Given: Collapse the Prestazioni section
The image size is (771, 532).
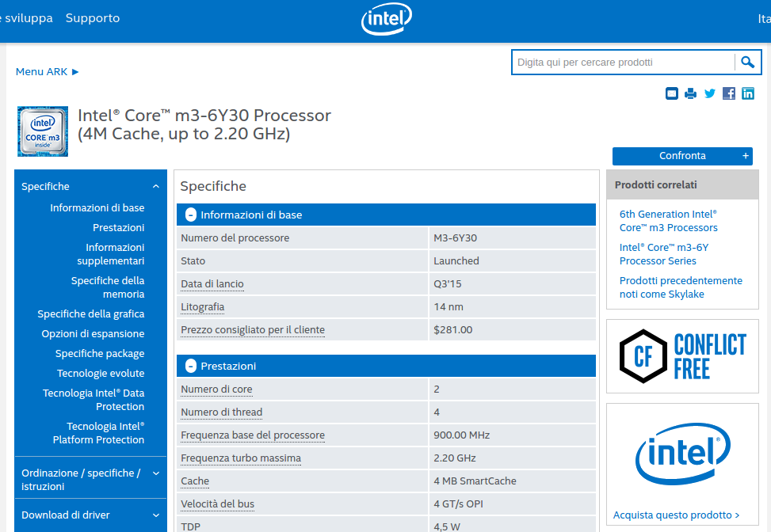Looking at the screenshot, I should pos(191,366).
